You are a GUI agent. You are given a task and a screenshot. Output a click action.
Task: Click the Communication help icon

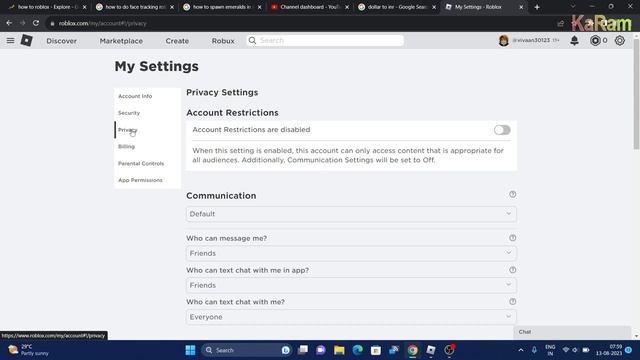point(513,194)
